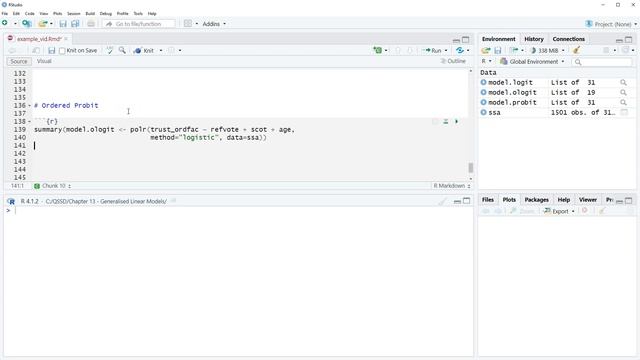Open the R language dropdown in Environment
640x360 pixels.
coord(486,61)
